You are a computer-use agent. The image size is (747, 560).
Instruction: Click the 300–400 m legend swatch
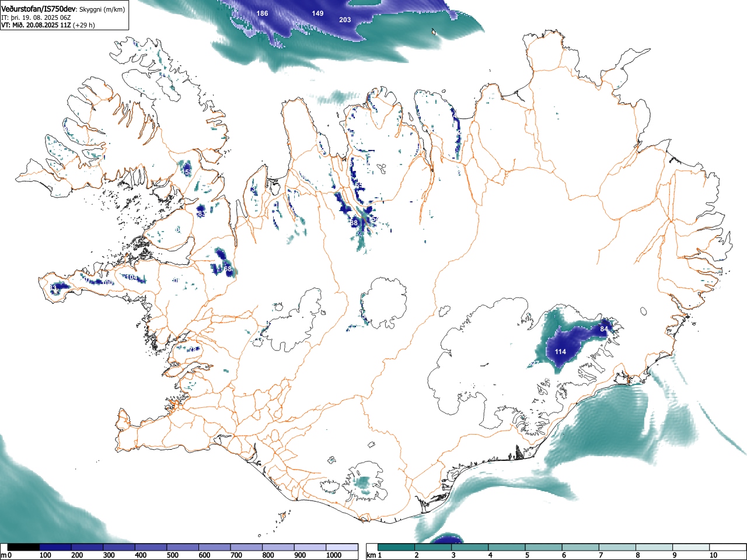click(x=119, y=547)
